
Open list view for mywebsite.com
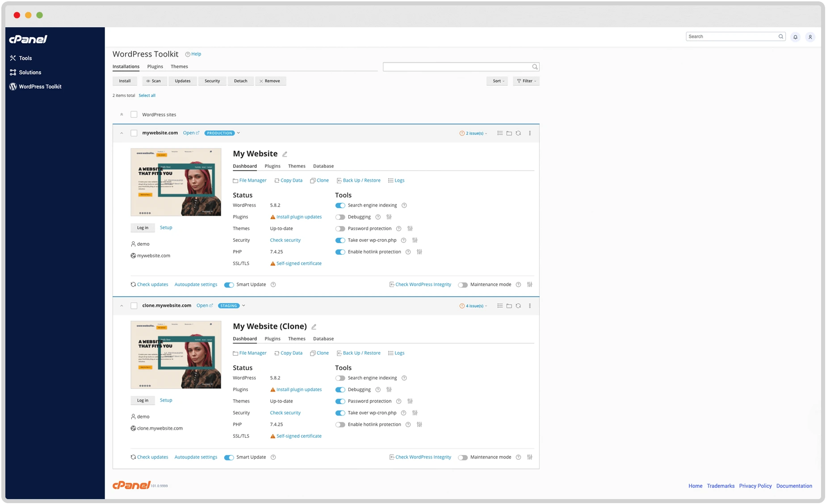coord(500,133)
